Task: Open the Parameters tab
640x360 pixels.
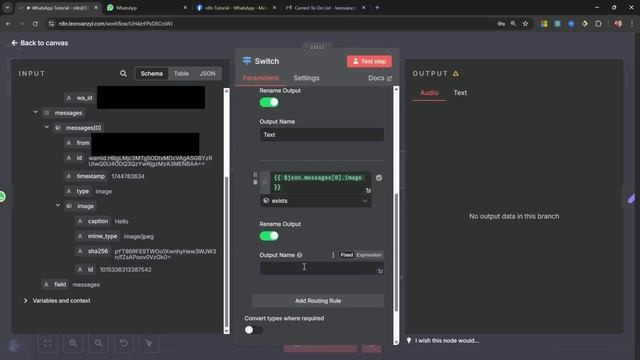Action: pos(260,78)
